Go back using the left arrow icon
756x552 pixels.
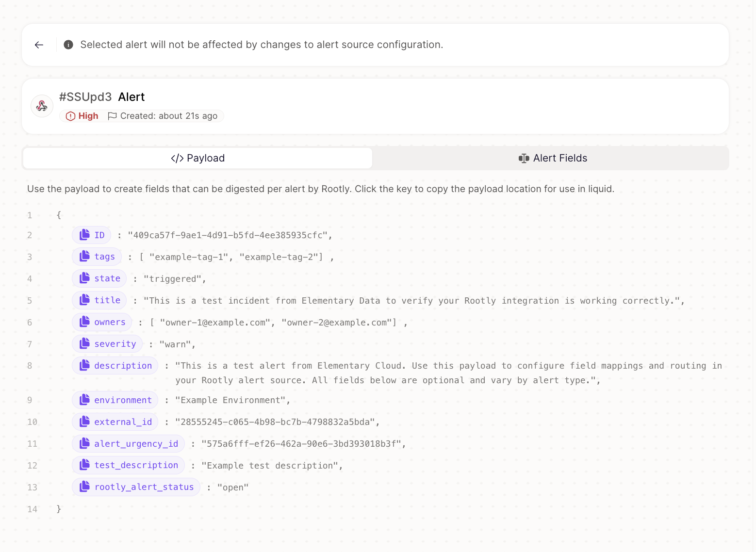click(x=39, y=45)
